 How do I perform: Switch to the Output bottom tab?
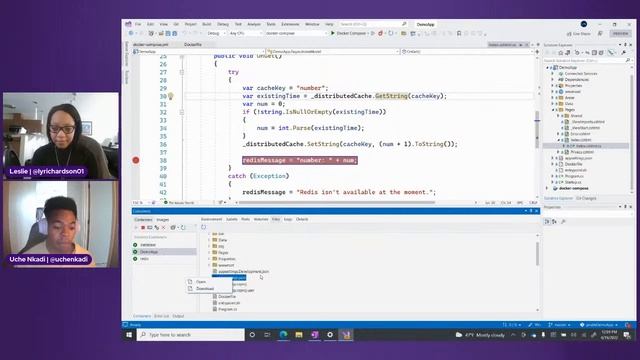(x=178, y=316)
